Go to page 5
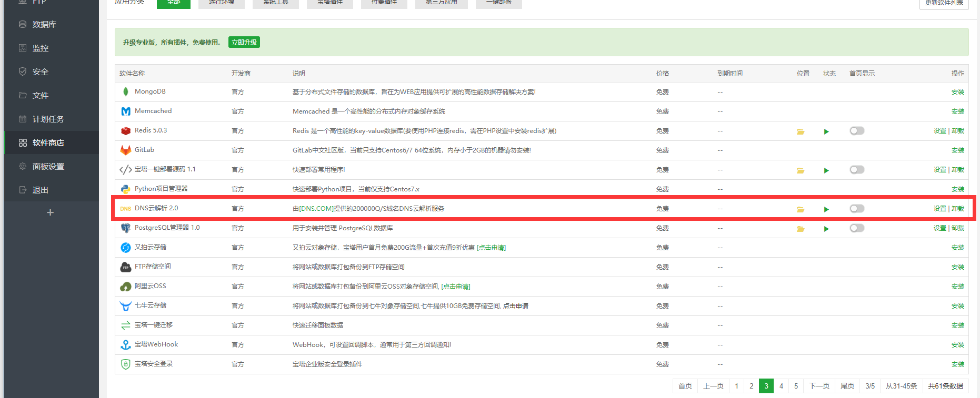 pyautogui.click(x=796, y=386)
